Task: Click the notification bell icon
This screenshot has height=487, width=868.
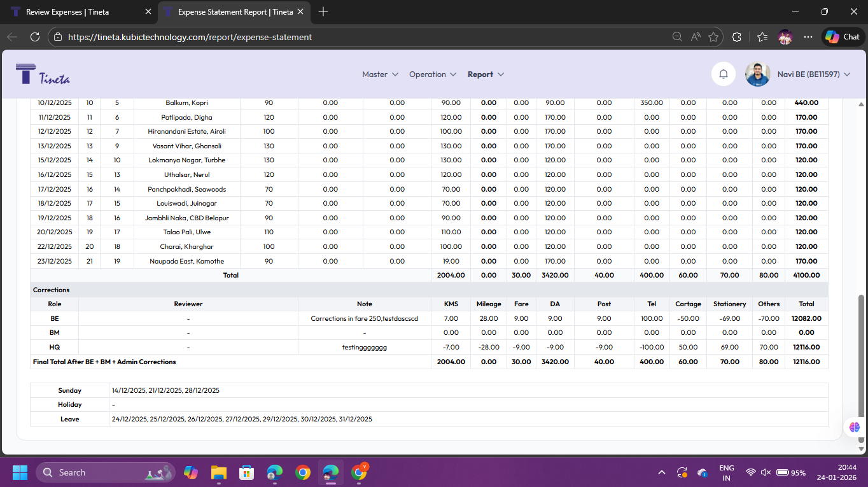Action: [723, 74]
